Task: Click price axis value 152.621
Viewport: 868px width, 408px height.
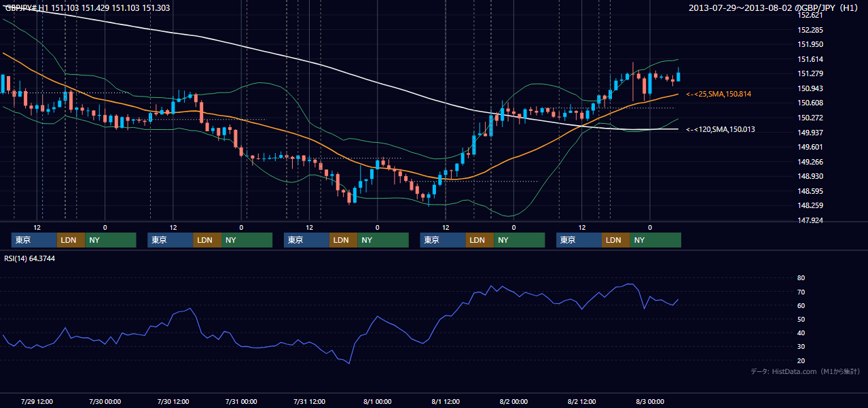Action: pos(810,16)
